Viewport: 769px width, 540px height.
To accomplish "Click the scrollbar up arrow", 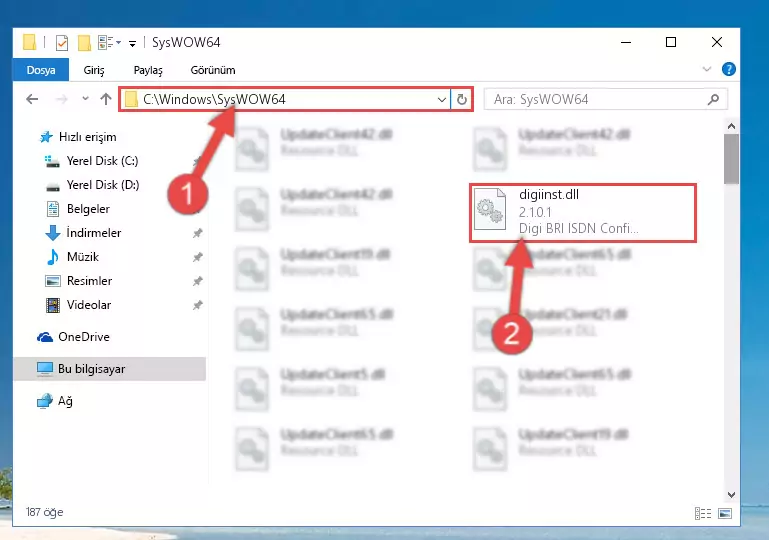I will click(731, 126).
